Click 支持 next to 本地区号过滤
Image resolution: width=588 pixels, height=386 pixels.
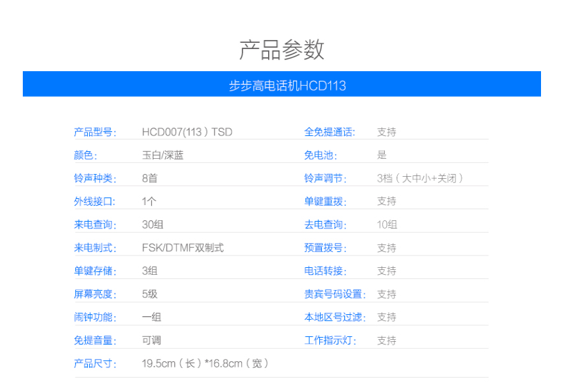387,318
